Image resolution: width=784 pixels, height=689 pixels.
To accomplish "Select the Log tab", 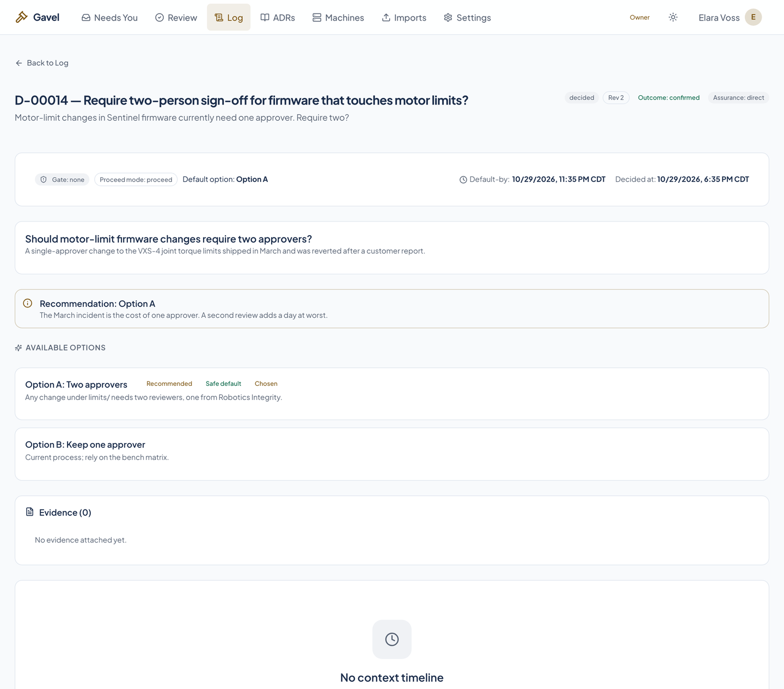I will click(229, 17).
